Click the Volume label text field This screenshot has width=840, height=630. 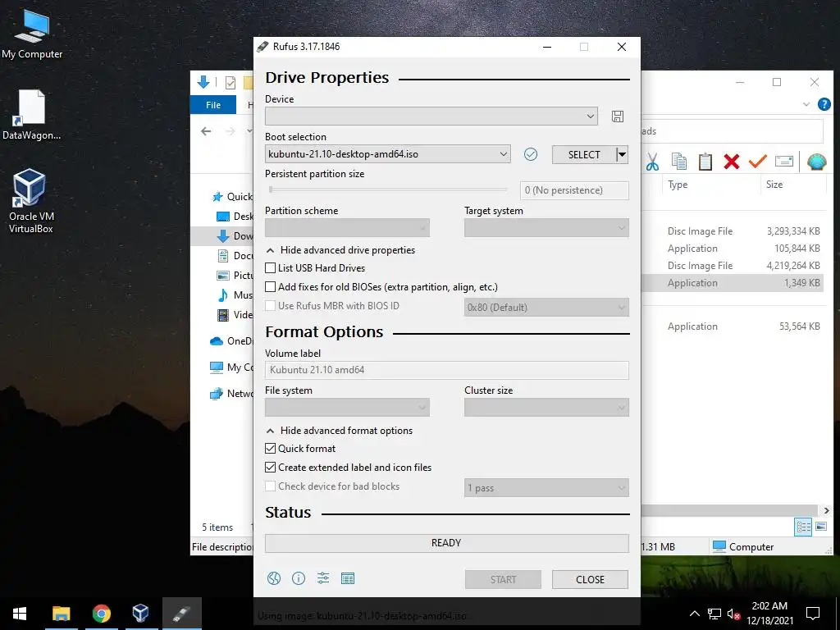tap(447, 370)
